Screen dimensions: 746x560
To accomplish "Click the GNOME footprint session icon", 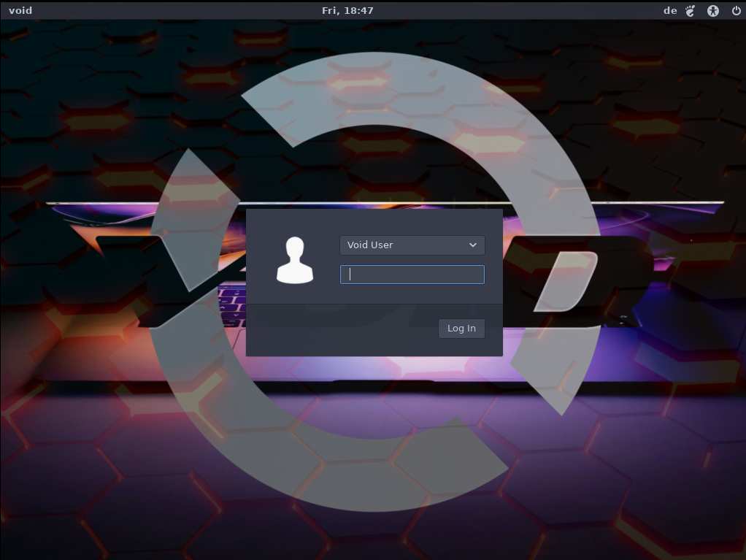I will click(x=691, y=10).
